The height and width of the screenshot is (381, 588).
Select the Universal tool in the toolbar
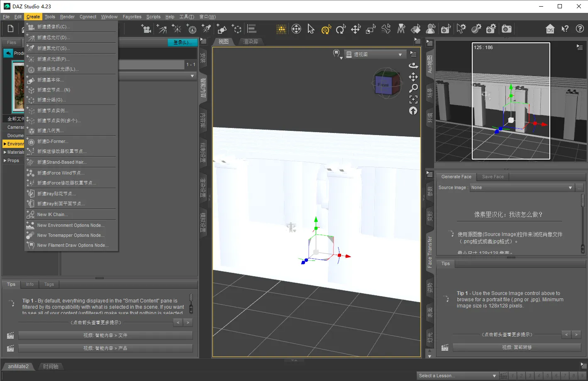pos(326,29)
